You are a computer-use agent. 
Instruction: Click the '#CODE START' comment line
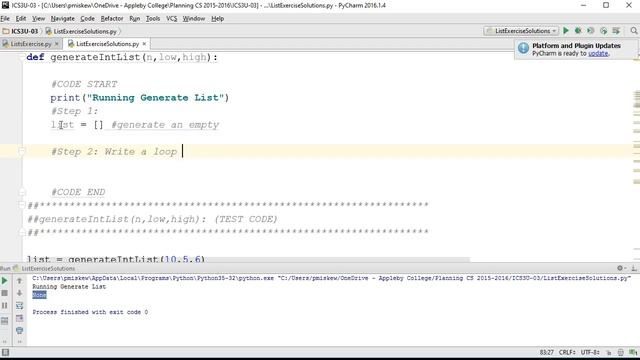84,84
